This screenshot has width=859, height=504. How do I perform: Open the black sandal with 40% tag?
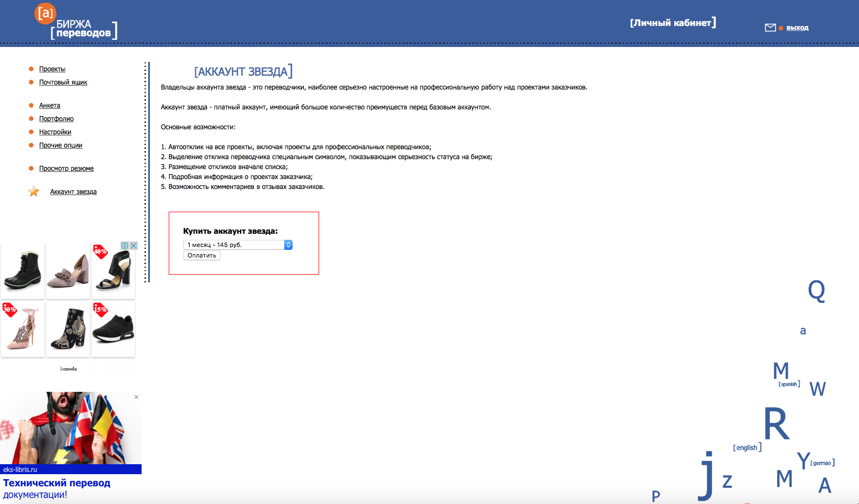coord(113,271)
